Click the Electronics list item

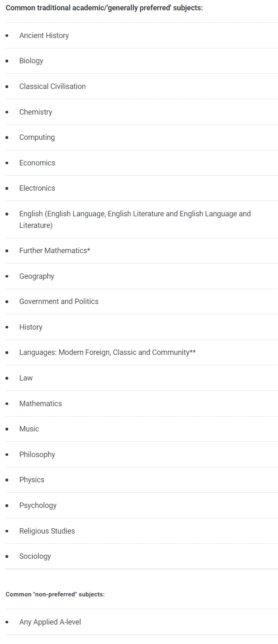pyautogui.click(x=37, y=188)
